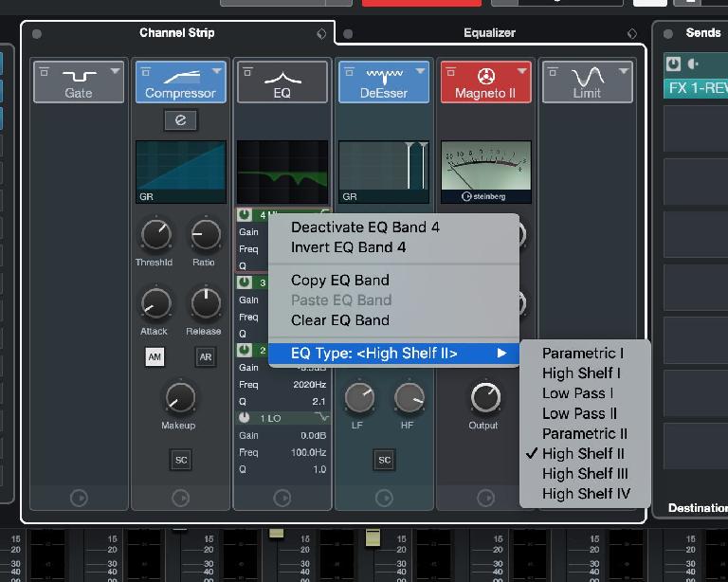
Task: Toggle the Equalizer bypass dot
Action: click(348, 33)
